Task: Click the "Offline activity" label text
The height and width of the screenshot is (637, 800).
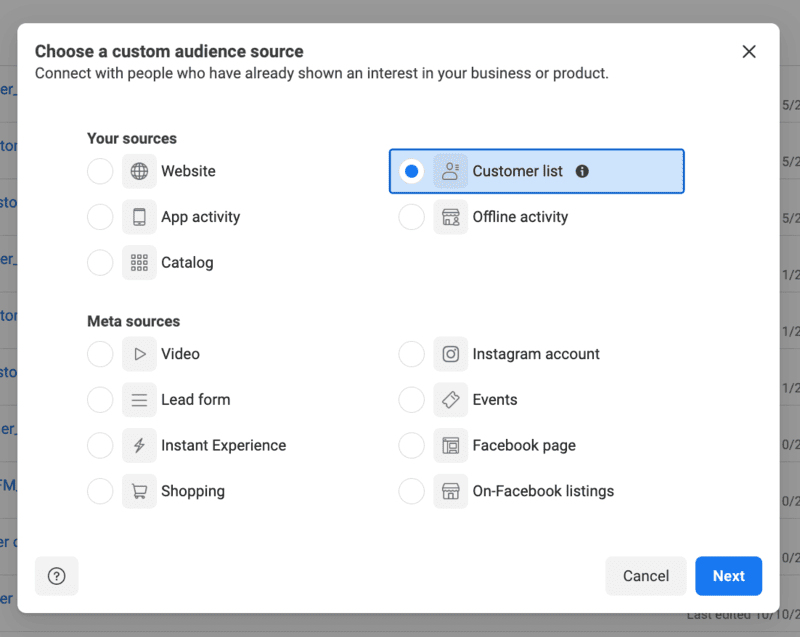Action: [x=520, y=217]
